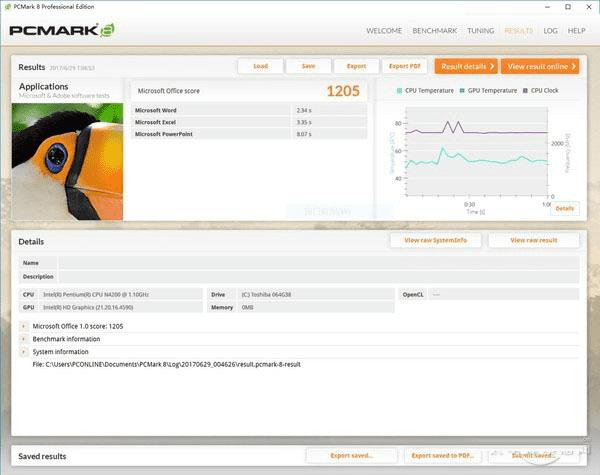Image resolution: width=600 pixels, height=475 pixels.
Task: Click Export PDF button
Action: 404,66
